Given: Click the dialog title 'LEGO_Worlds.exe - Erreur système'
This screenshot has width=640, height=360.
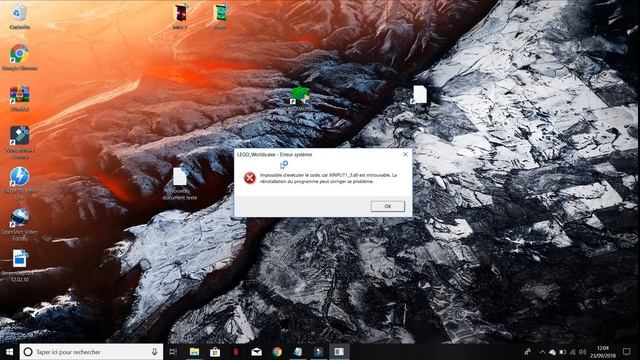Looking at the screenshot, I should click(x=274, y=155).
